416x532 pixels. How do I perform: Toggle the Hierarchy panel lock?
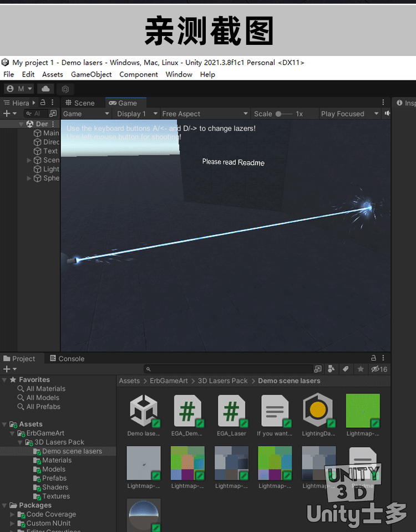click(43, 103)
